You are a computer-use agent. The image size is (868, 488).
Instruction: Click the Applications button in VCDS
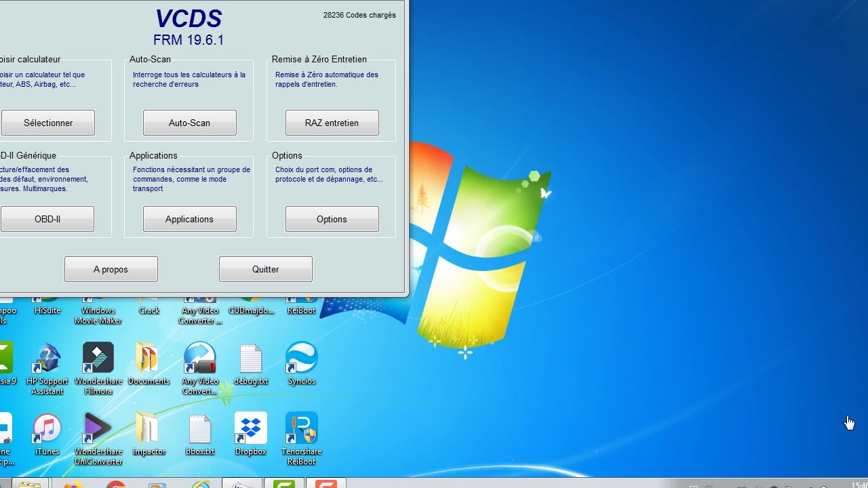pyautogui.click(x=190, y=219)
